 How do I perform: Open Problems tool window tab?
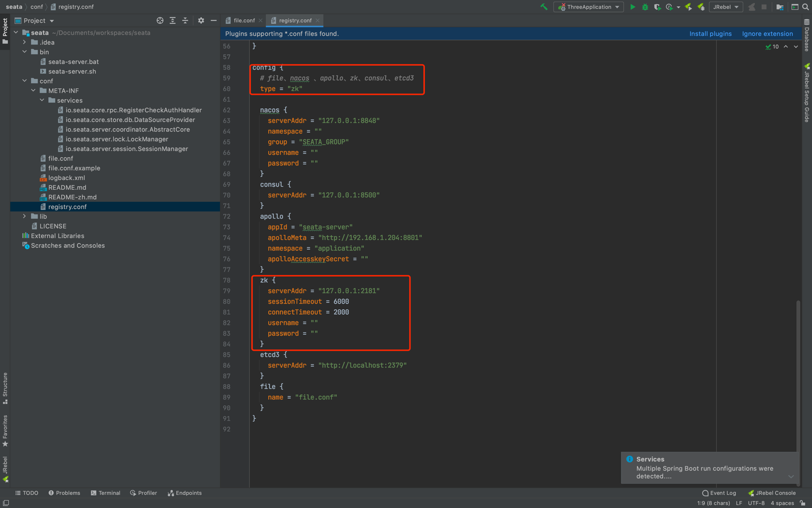[64, 493]
